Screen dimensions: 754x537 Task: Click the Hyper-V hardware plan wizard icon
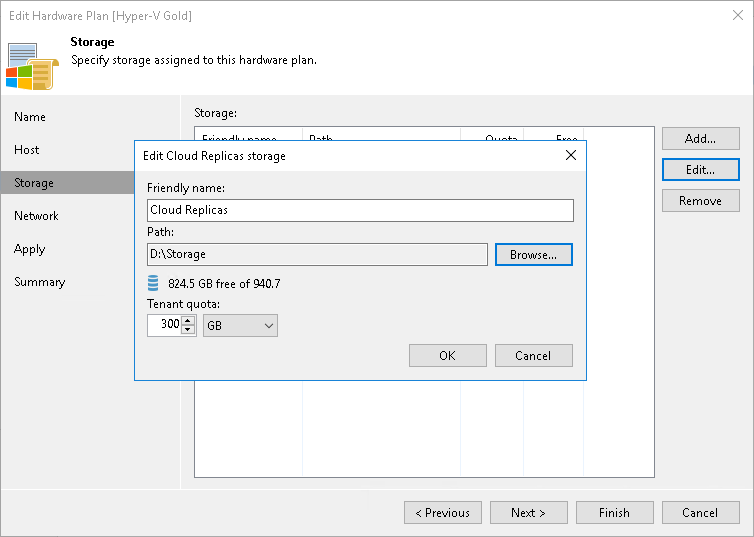32,66
